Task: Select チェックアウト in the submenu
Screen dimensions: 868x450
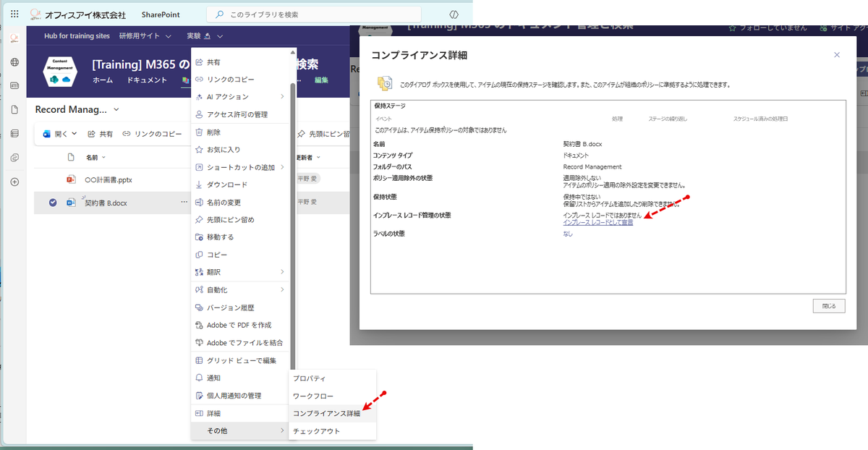Action: coord(316,431)
